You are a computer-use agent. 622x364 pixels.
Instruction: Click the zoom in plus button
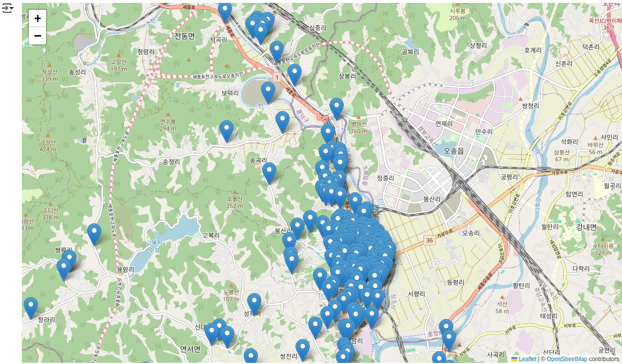tap(37, 18)
